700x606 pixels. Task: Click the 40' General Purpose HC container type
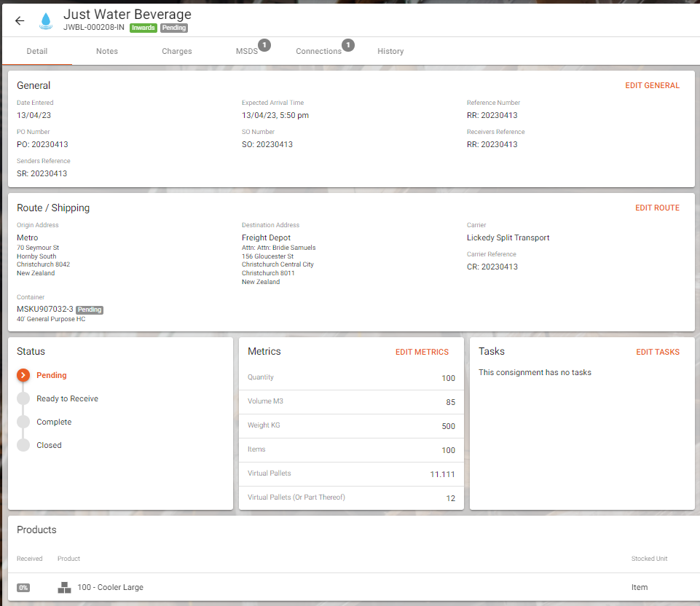(51, 319)
